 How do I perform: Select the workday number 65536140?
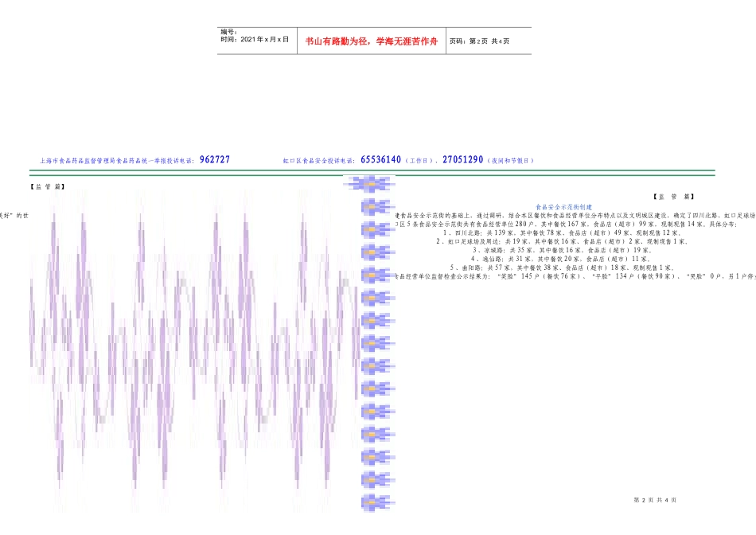pos(381,160)
